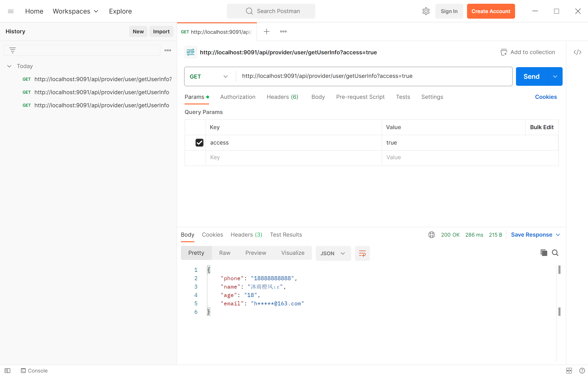Screen dimensions: 588x376
Task: Open the JSON format dropdown
Action: 333,253
